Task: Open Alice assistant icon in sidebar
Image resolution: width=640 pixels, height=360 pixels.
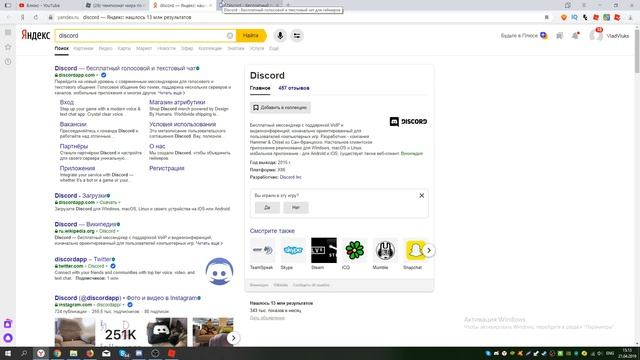Action: coord(8,338)
